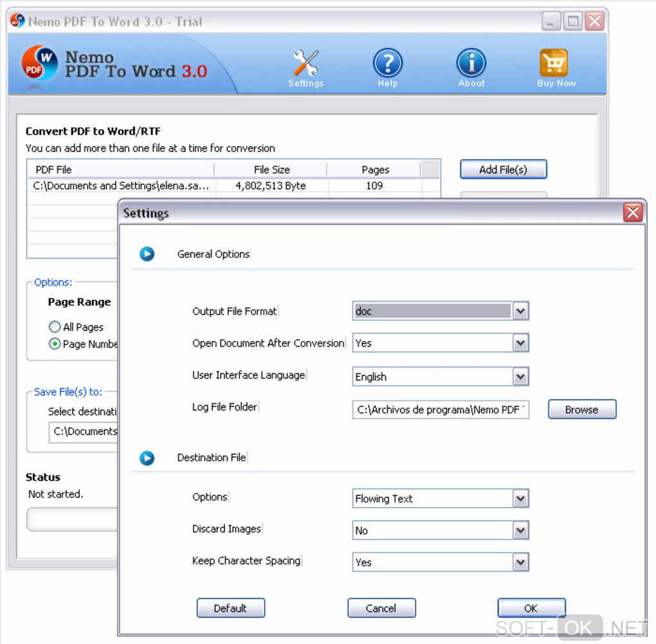Click the Destination File section label
Image resolution: width=656 pixels, height=644 pixels.
[x=212, y=457]
